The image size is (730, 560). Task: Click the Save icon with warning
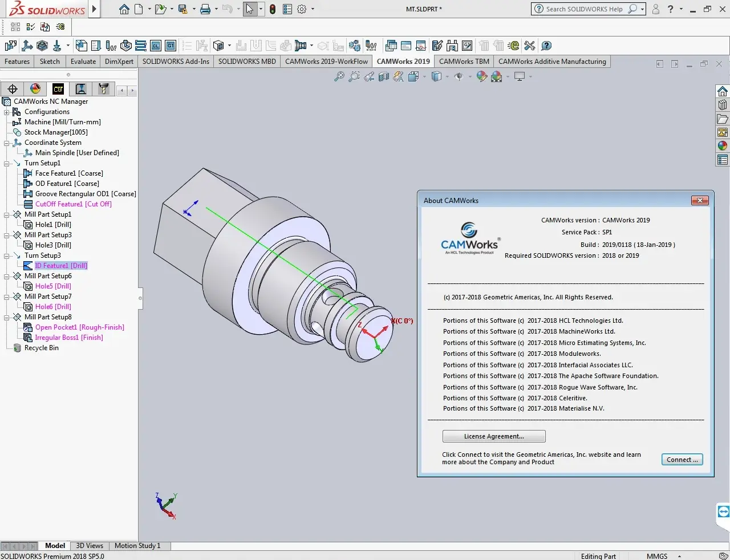pyautogui.click(x=182, y=9)
